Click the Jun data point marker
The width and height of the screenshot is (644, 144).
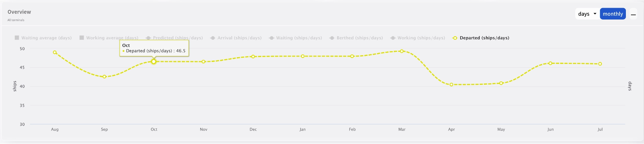click(550, 63)
